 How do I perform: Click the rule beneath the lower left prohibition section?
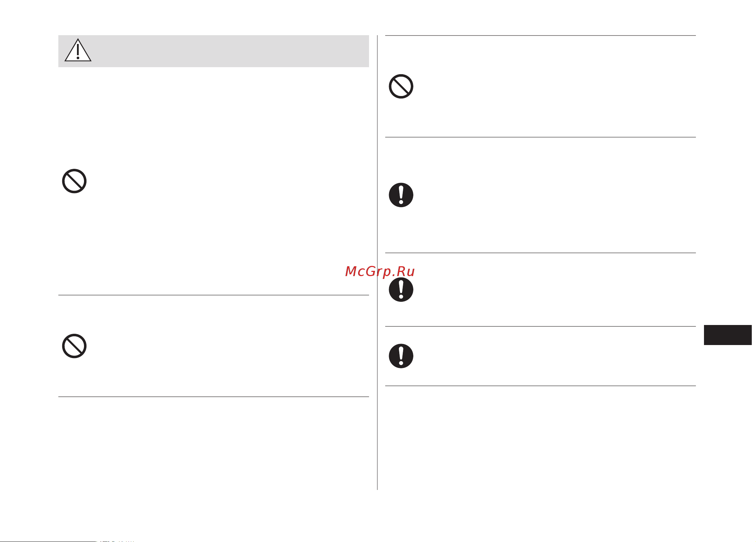click(213, 397)
